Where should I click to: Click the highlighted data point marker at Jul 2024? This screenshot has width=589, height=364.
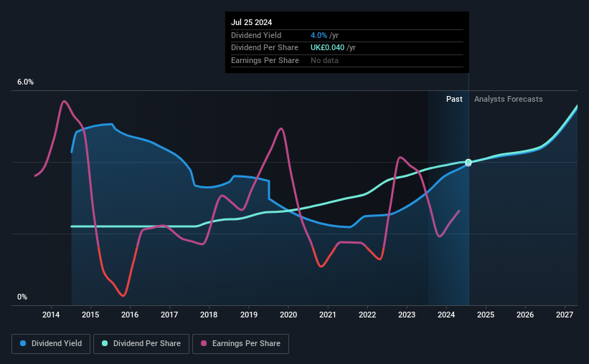(x=468, y=163)
